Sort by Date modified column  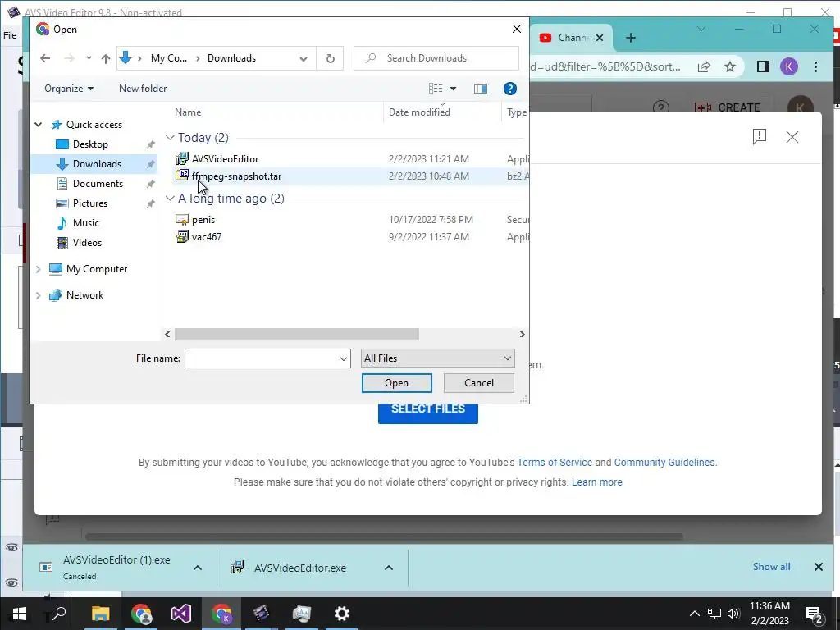(x=419, y=112)
